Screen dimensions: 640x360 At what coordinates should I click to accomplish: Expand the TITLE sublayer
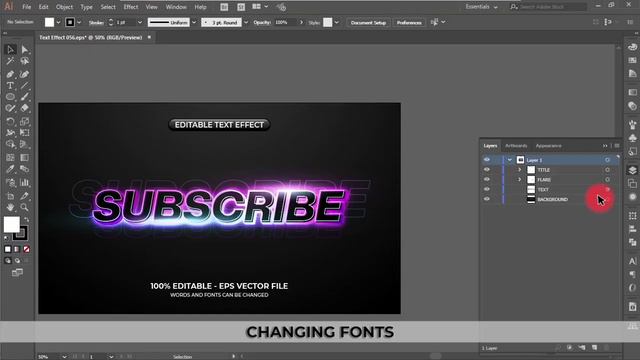click(x=520, y=170)
